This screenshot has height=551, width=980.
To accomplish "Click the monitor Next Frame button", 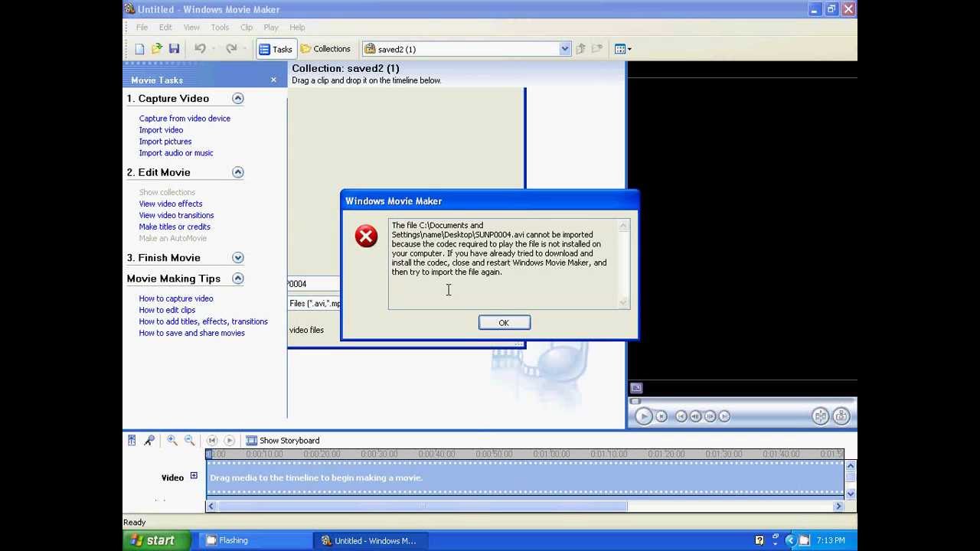I will [x=710, y=416].
